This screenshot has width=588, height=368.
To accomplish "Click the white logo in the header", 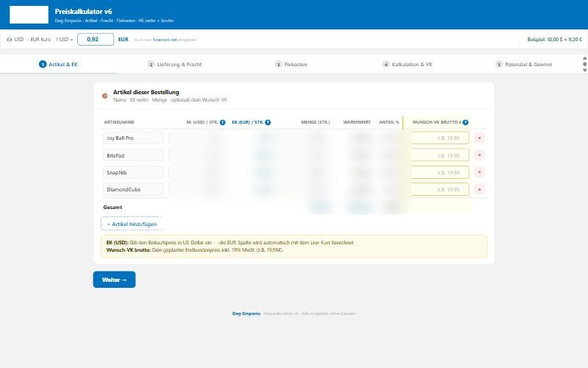I will [x=29, y=15].
